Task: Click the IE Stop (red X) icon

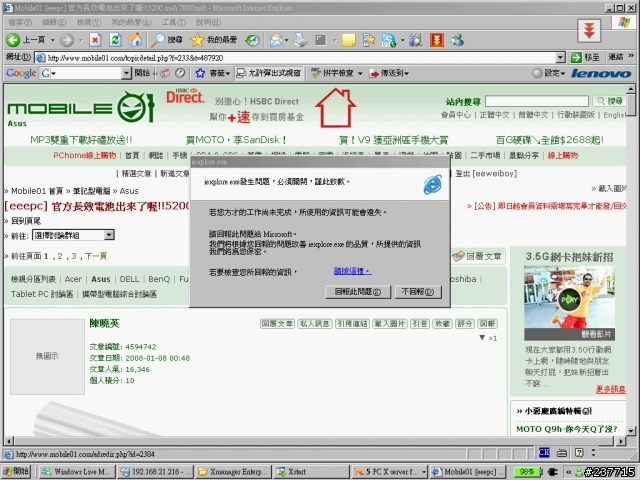Action: [95, 40]
